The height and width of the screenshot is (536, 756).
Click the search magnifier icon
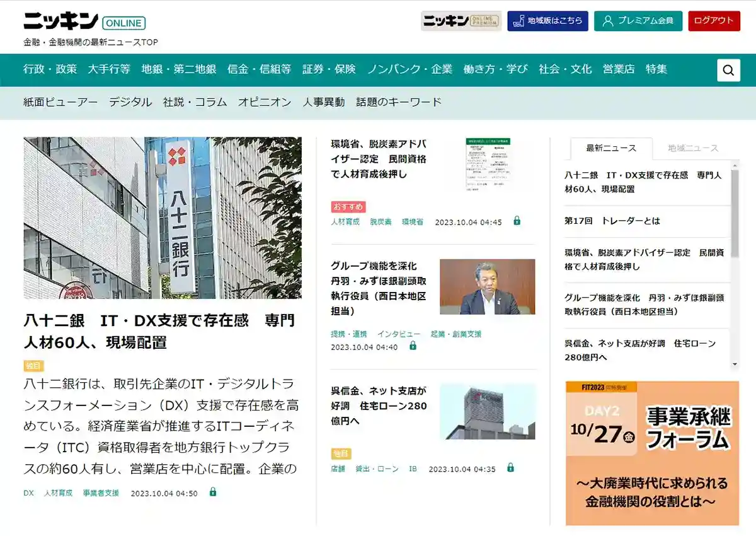[x=728, y=70]
